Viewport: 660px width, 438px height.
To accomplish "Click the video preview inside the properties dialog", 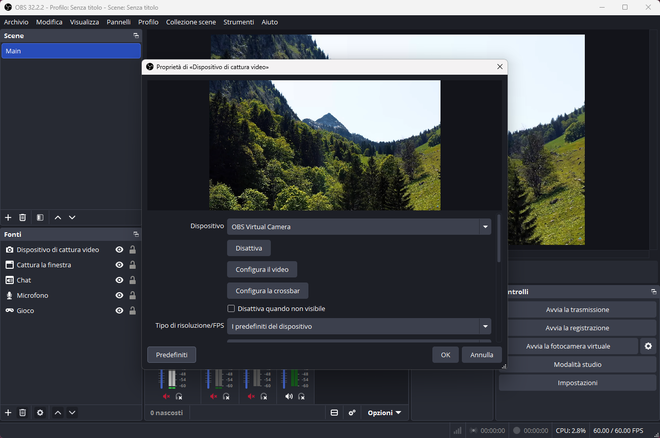I will click(x=325, y=145).
